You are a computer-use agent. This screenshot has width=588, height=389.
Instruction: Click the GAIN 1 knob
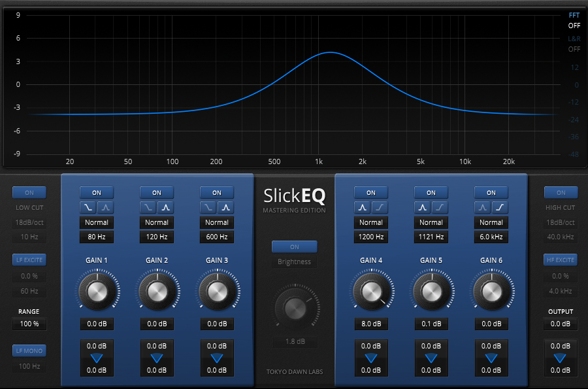pos(97,291)
